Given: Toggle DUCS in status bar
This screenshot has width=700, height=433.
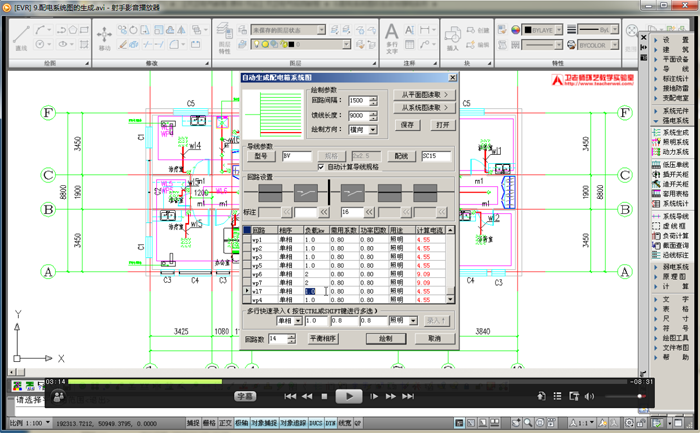Looking at the screenshot, I should (316, 423).
